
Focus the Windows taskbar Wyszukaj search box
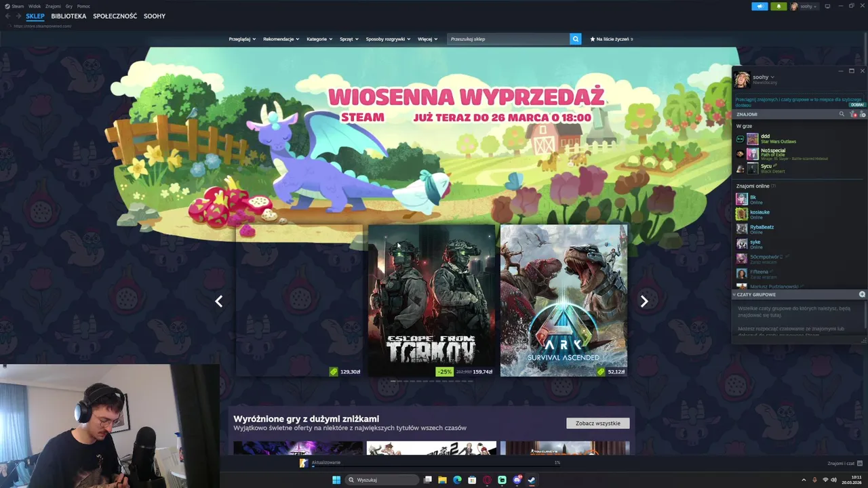pos(382,480)
